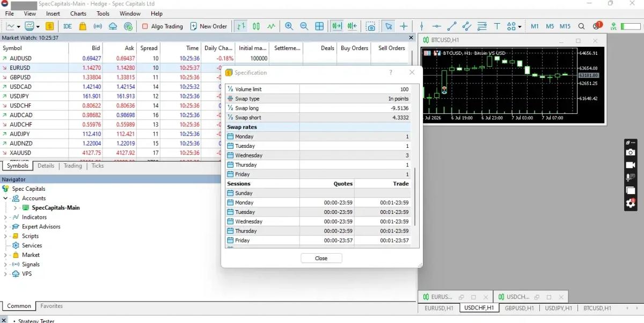Select the text label tool
644x323 pixels.
(497, 26)
